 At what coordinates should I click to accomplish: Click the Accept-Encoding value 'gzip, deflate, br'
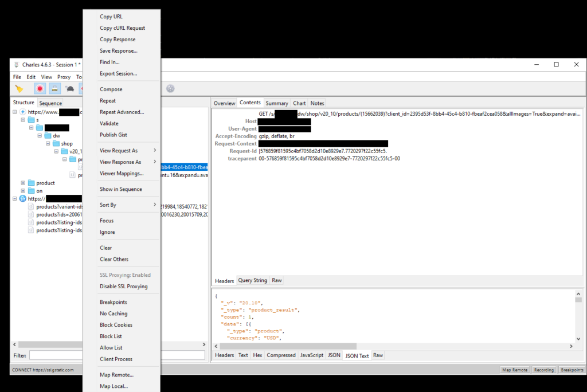(277, 136)
